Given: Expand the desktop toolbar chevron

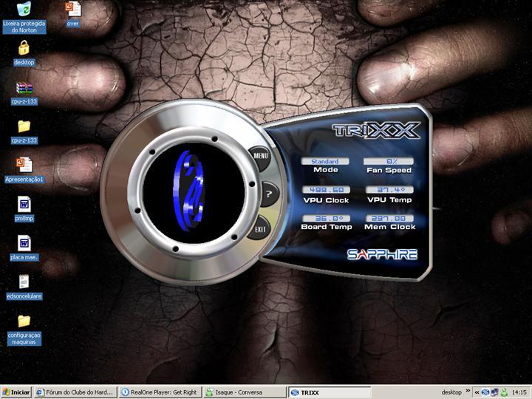Looking at the screenshot, I should pos(468,391).
